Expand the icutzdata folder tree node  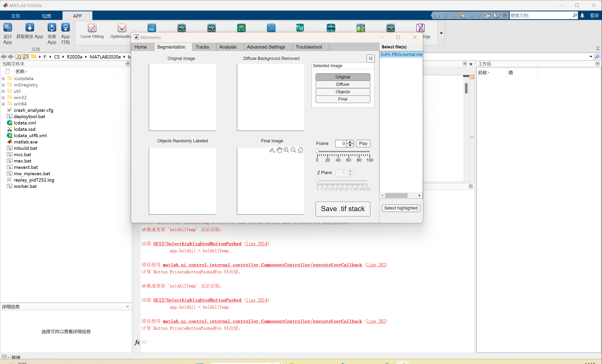tap(3, 78)
